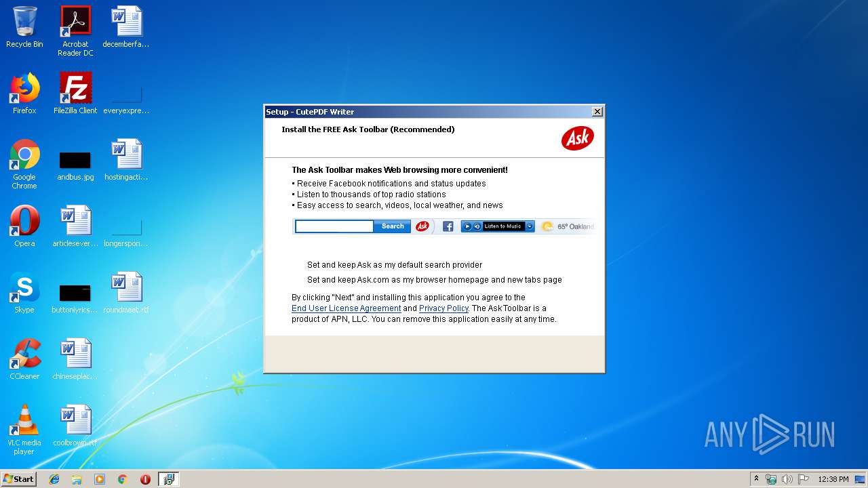Open the End User License Agreement link
Screen dimensions: 868x488
pos(347,308)
